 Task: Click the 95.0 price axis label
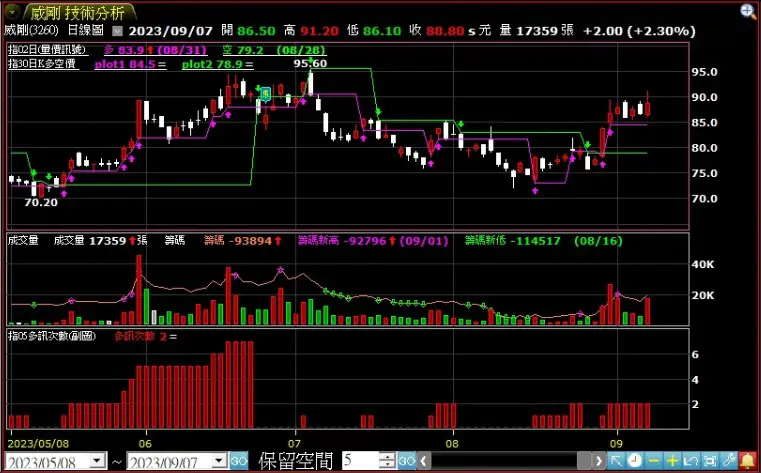point(704,72)
